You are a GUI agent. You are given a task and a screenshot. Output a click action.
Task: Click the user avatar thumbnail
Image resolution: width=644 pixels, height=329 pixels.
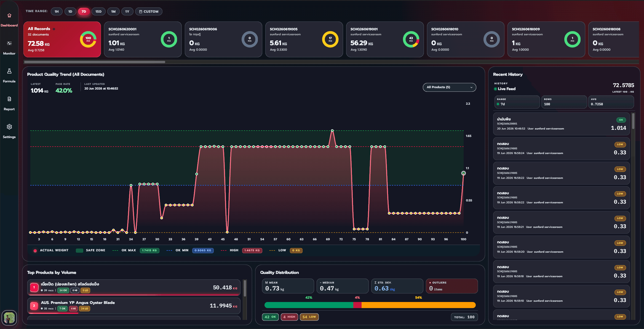pos(9,318)
